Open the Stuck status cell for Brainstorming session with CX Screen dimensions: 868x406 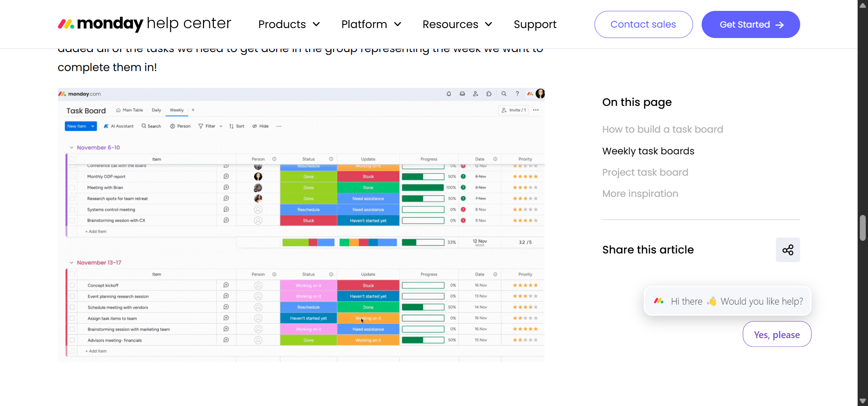click(308, 220)
